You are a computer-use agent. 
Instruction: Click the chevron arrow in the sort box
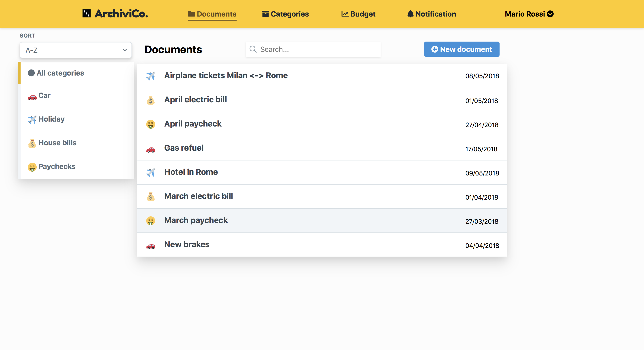tap(125, 50)
